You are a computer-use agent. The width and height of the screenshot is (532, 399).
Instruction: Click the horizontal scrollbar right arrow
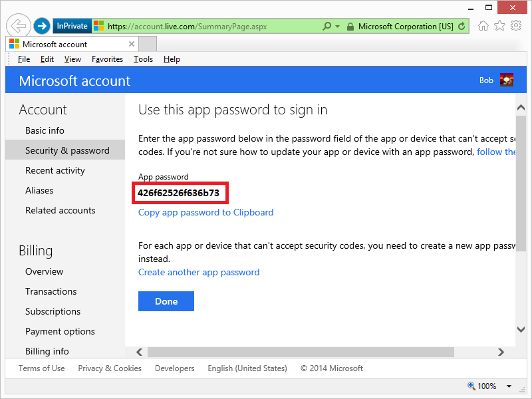tap(509, 352)
